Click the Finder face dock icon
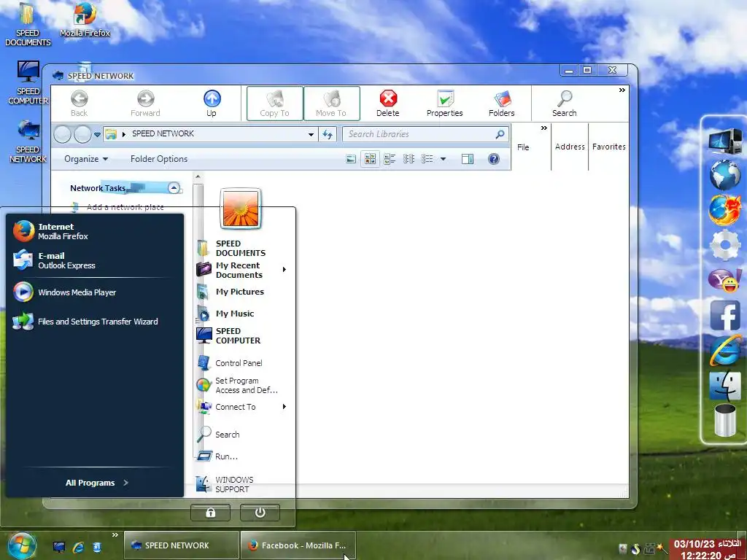Screen dimensions: 747x560 click(x=725, y=385)
